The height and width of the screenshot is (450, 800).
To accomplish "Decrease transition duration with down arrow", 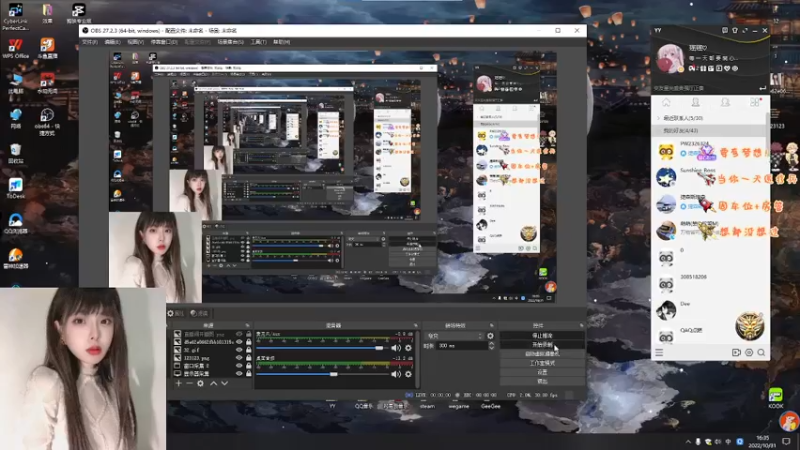I will click(x=491, y=348).
